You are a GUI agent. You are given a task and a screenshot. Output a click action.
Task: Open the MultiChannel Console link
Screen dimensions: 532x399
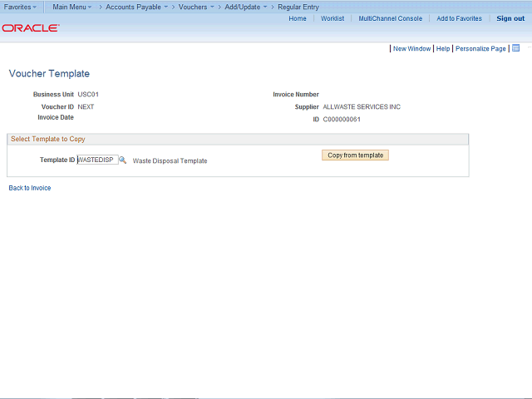[390, 18]
